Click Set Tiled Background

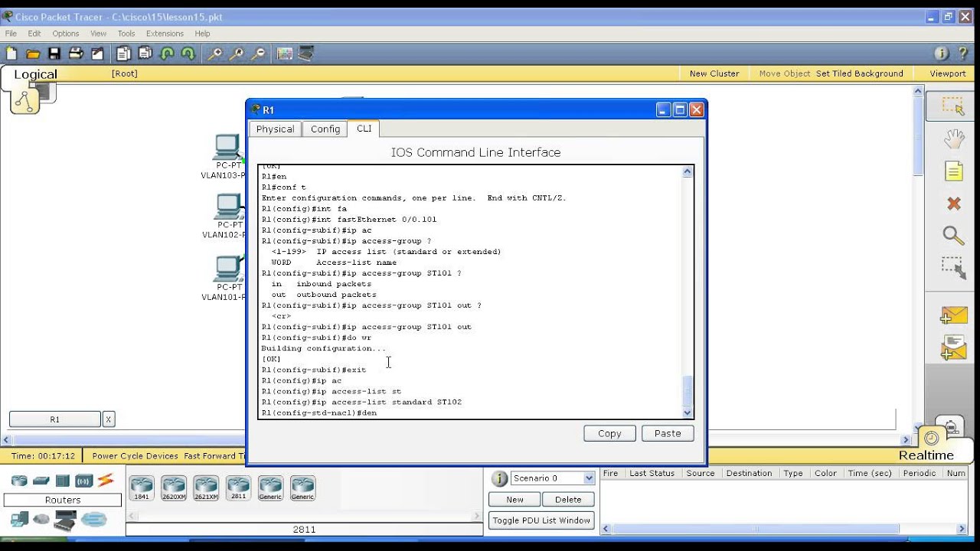click(x=859, y=73)
